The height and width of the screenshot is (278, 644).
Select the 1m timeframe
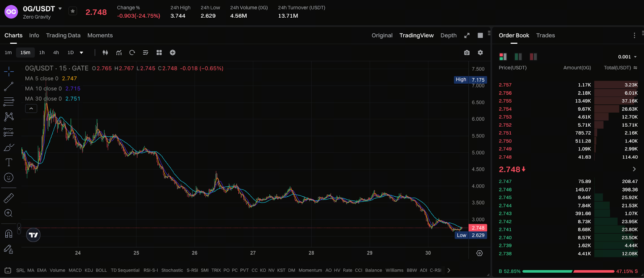8,53
